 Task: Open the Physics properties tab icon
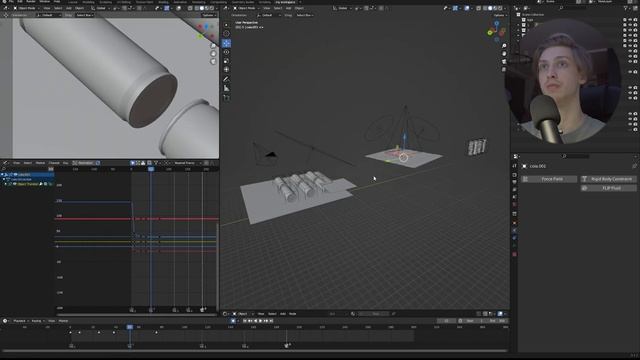tap(515, 231)
